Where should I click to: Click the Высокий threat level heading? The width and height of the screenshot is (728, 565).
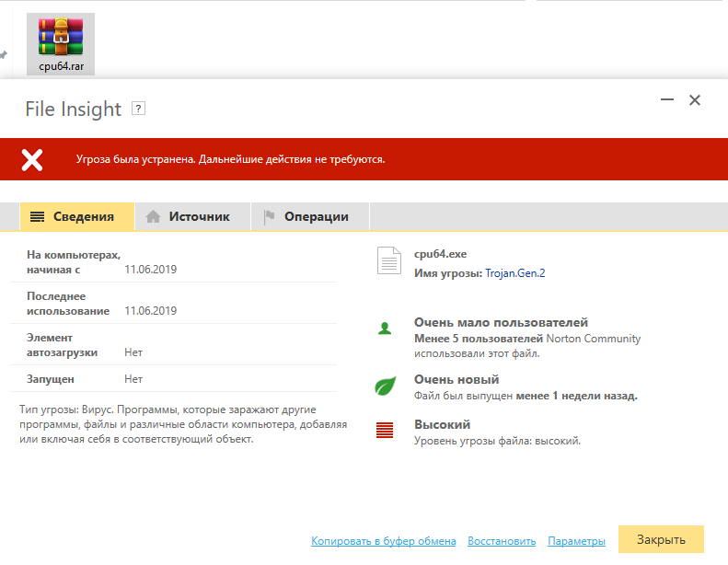pos(442,424)
